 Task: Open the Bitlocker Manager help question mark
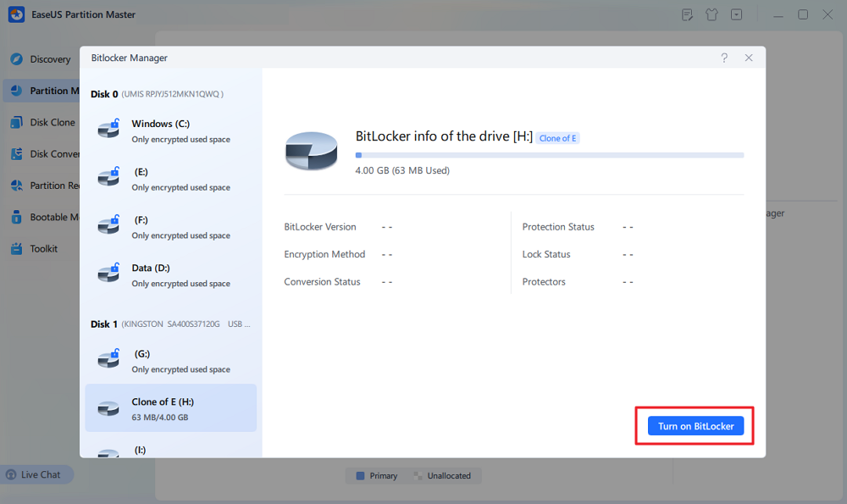(x=724, y=58)
